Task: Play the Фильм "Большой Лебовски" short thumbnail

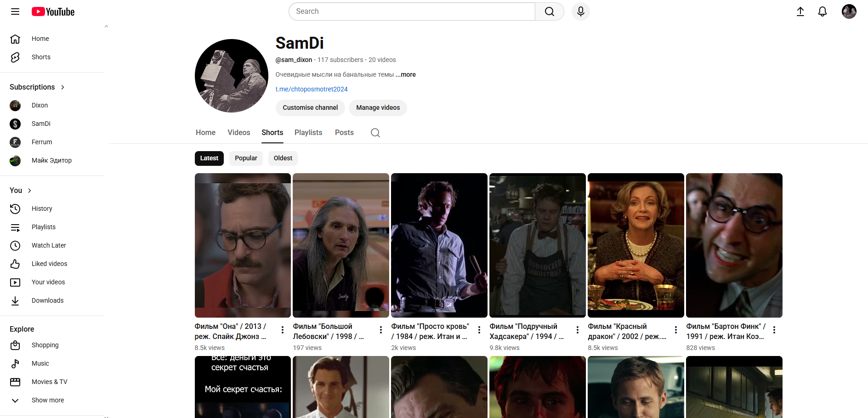Action: pyautogui.click(x=341, y=245)
